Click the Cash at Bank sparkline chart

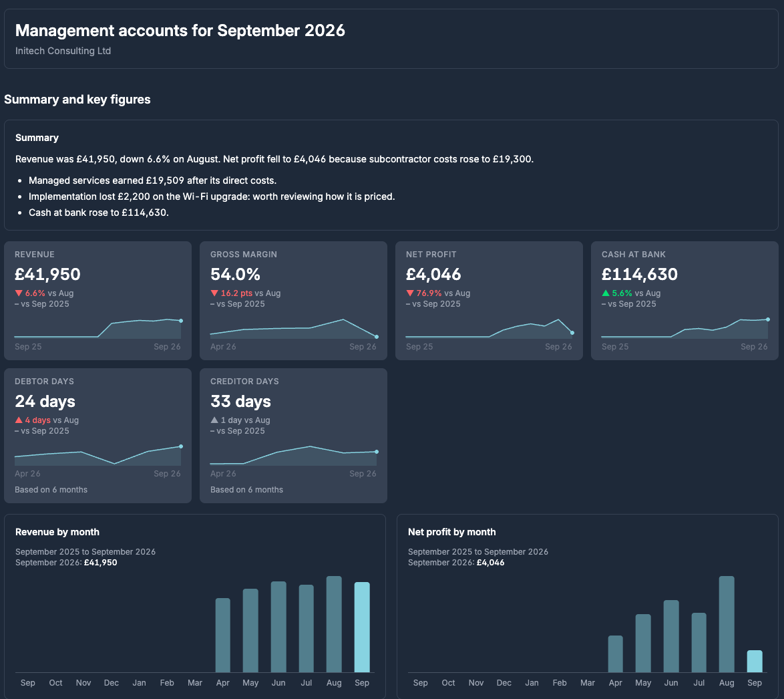click(x=684, y=328)
